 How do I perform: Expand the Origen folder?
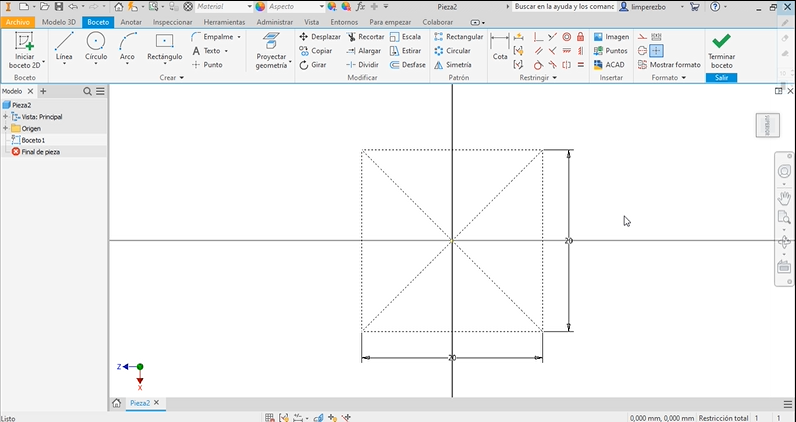pos(6,128)
